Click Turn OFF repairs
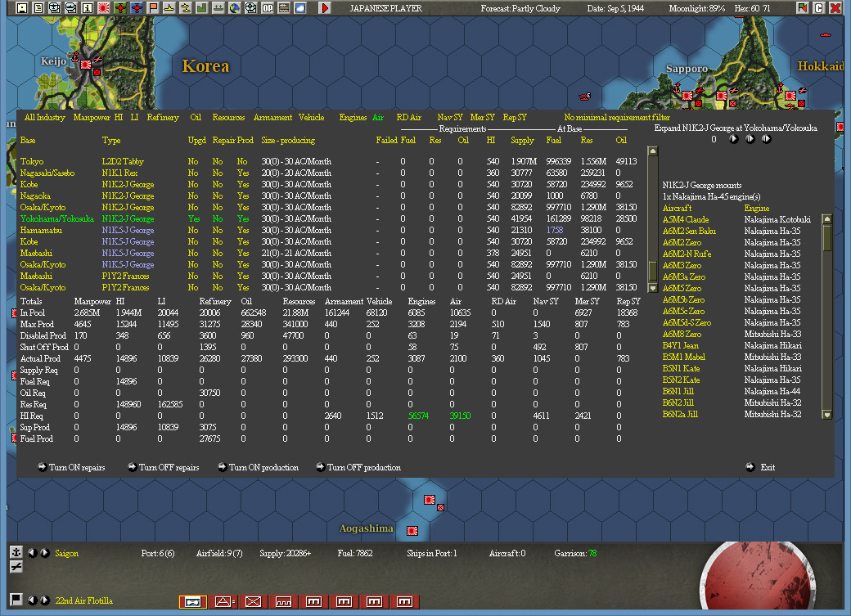This screenshot has height=616, width=851. coord(164,467)
